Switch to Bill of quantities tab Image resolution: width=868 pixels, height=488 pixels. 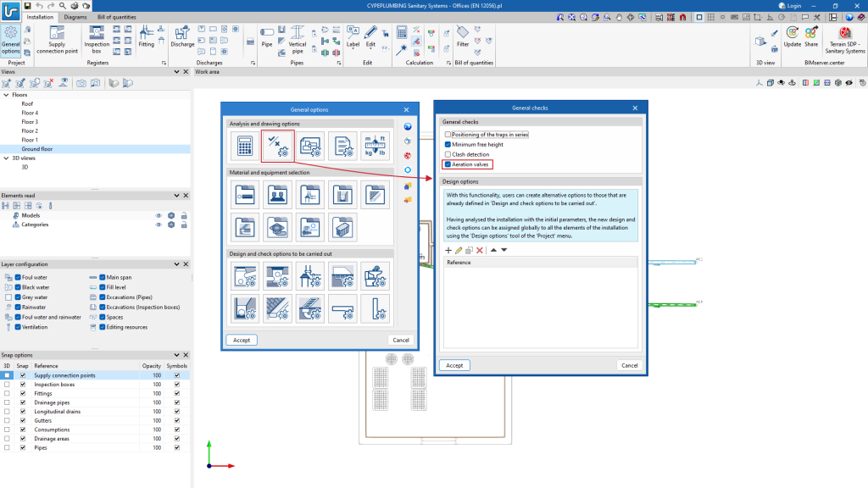(x=117, y=17)
